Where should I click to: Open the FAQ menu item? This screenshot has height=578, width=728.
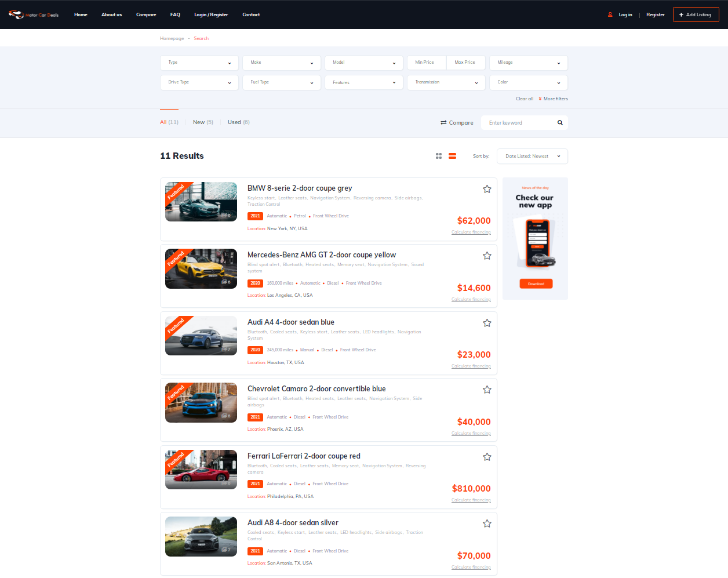[175, 14]
